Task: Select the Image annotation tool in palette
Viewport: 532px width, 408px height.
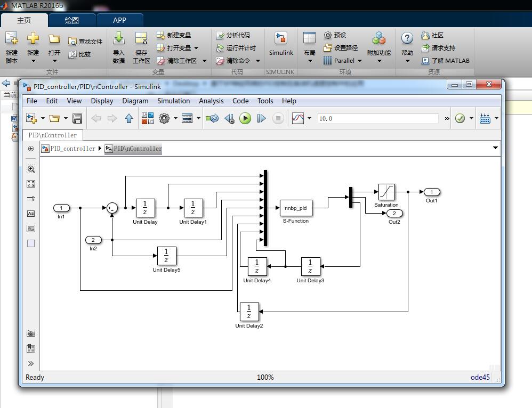Action: point(31,229)
